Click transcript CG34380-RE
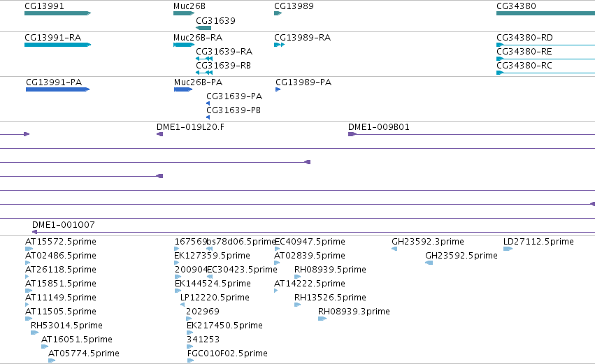The width and height of the screenshot is (595, 364). pos(524,52)
